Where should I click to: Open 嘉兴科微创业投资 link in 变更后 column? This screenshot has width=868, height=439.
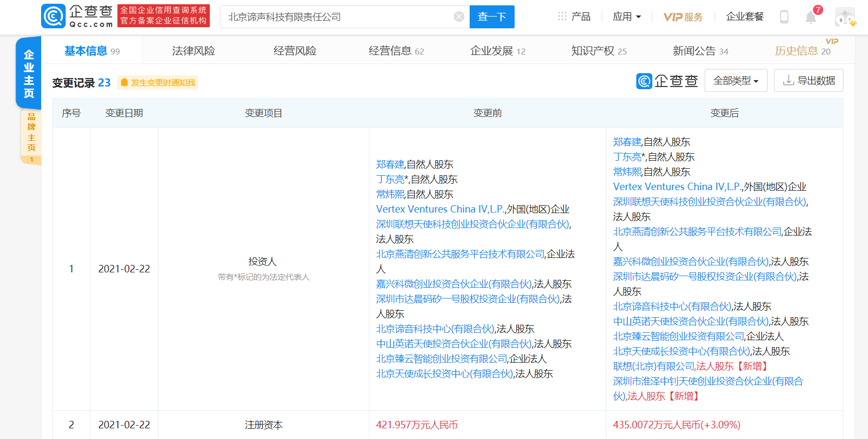pos(691,262)
